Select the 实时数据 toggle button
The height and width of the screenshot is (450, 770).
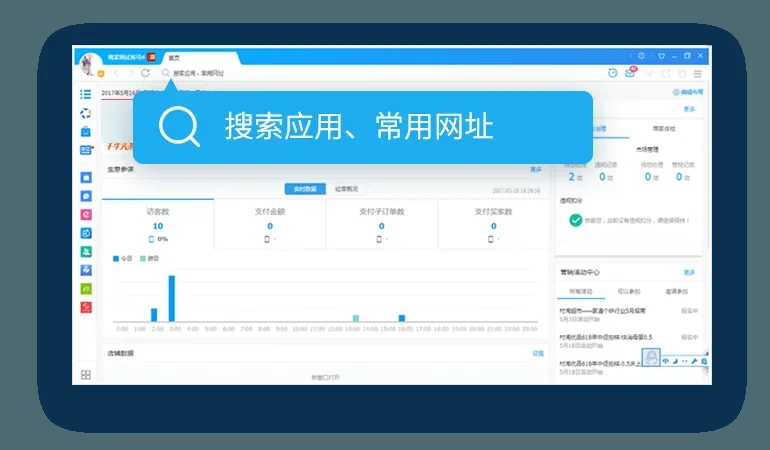pos(305,189)
